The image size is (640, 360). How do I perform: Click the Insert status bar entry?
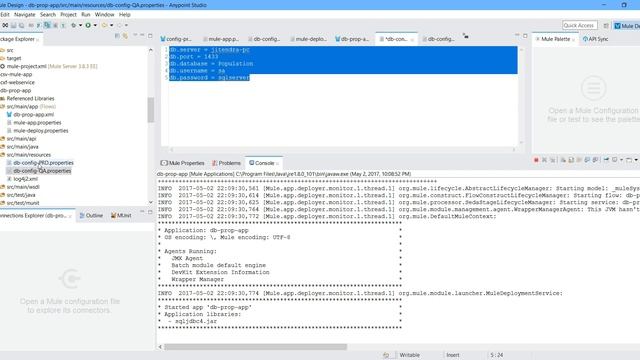453,355
